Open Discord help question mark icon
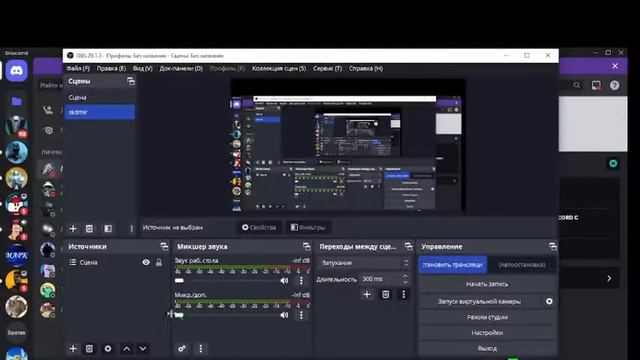640x360 pixels. (614, 85)
